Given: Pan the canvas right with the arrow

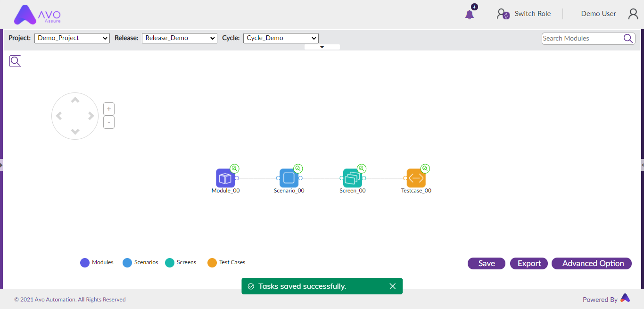Looking at the screenshot, I should [x=91, y=116].
